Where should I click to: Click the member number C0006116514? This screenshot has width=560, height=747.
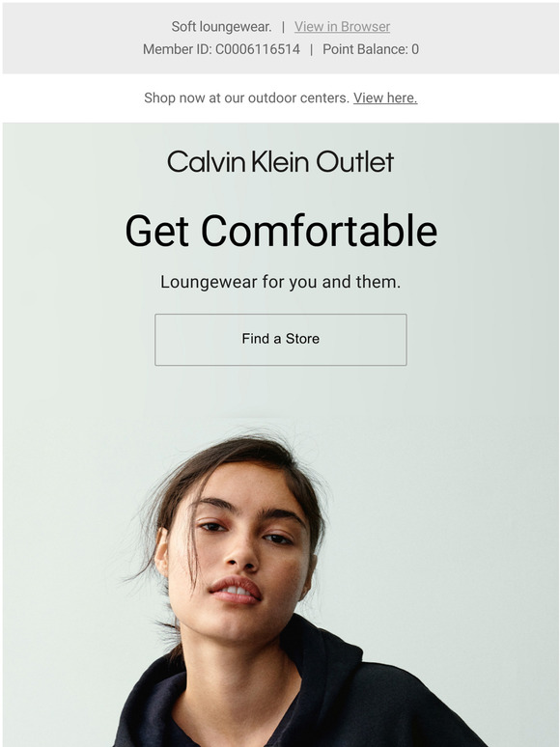pos(258,49)
